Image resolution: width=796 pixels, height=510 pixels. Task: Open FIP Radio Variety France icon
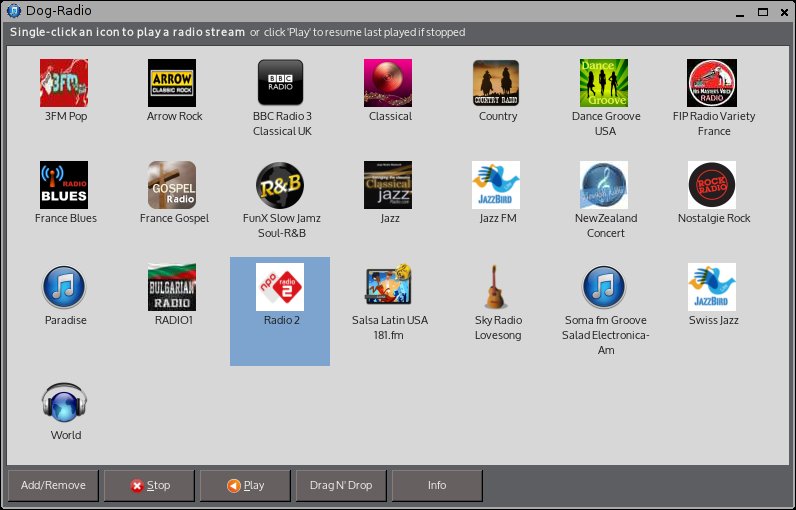click(712, 83)
